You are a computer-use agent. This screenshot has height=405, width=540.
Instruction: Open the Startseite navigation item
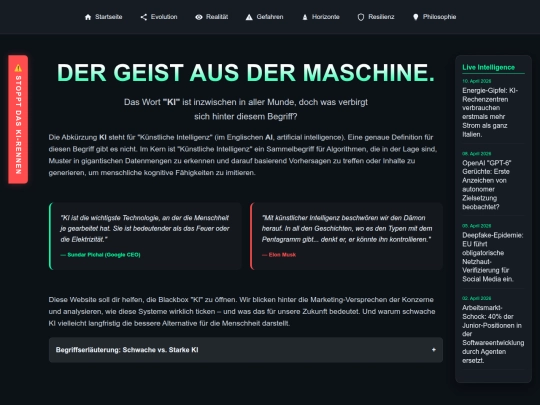click(103, 17)
